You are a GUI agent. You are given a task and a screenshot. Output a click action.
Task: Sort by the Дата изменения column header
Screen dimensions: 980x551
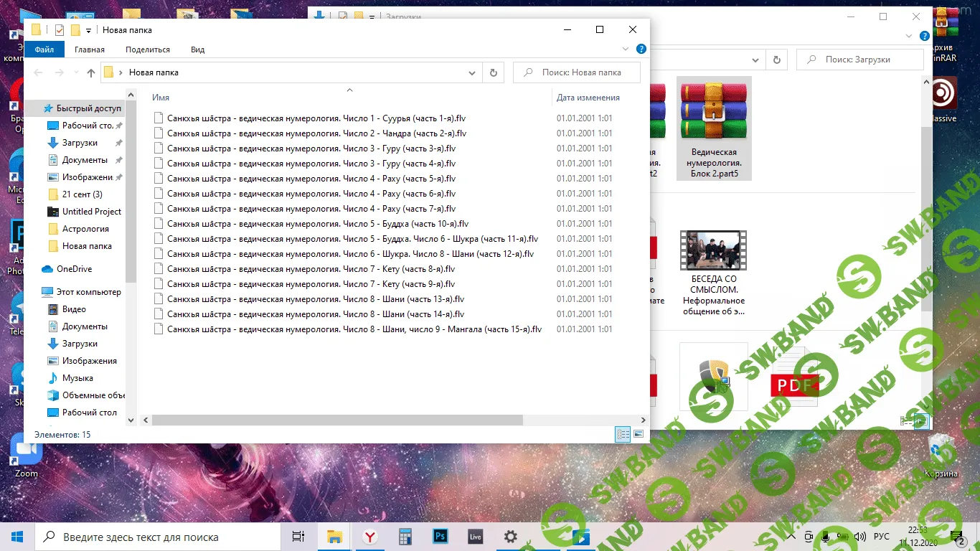point(588,98)
